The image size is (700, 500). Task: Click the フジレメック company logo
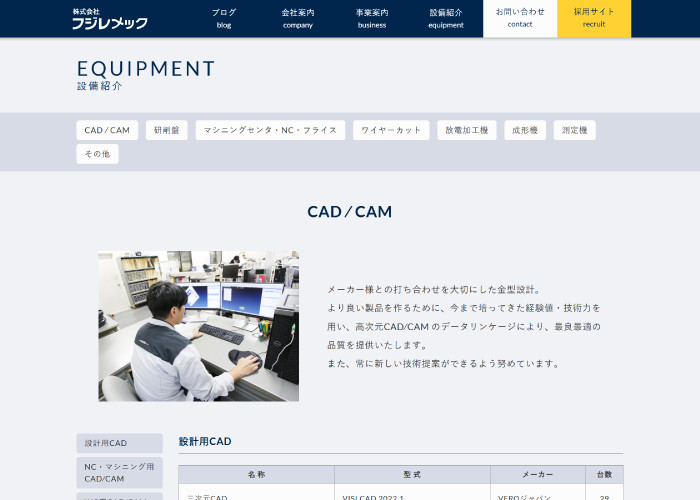pos(110,19)
